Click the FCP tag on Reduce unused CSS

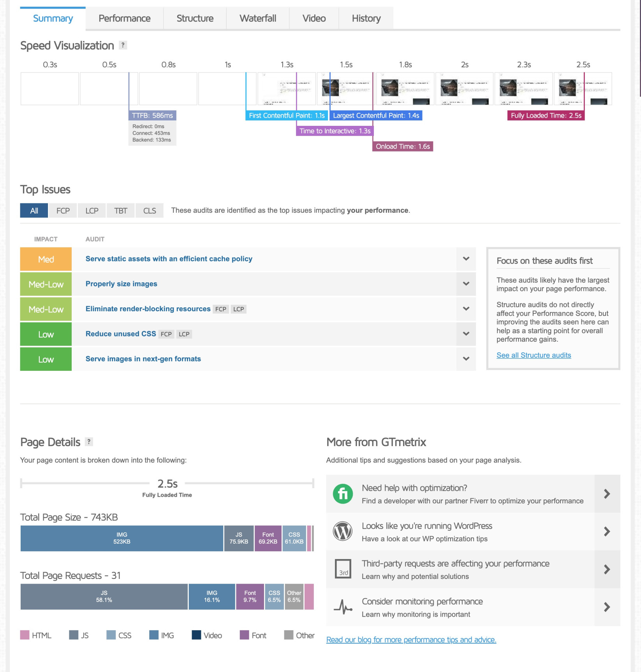(x=166, y=334)
